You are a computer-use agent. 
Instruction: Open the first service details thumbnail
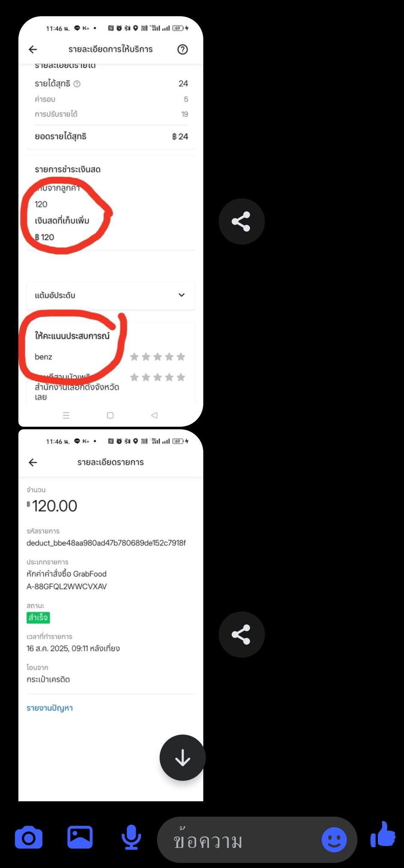pos(110,221)
